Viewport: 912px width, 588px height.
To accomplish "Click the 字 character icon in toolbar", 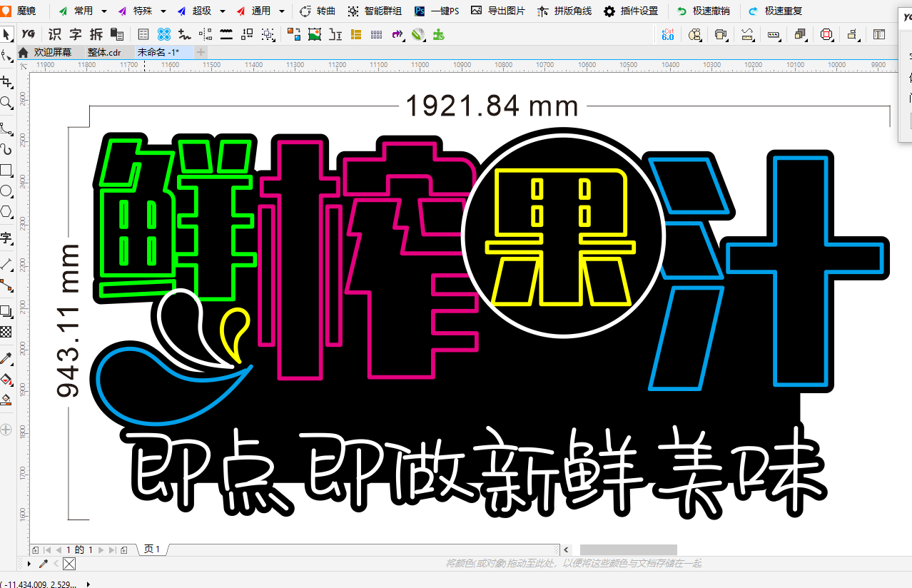I will tap(76, 34).
